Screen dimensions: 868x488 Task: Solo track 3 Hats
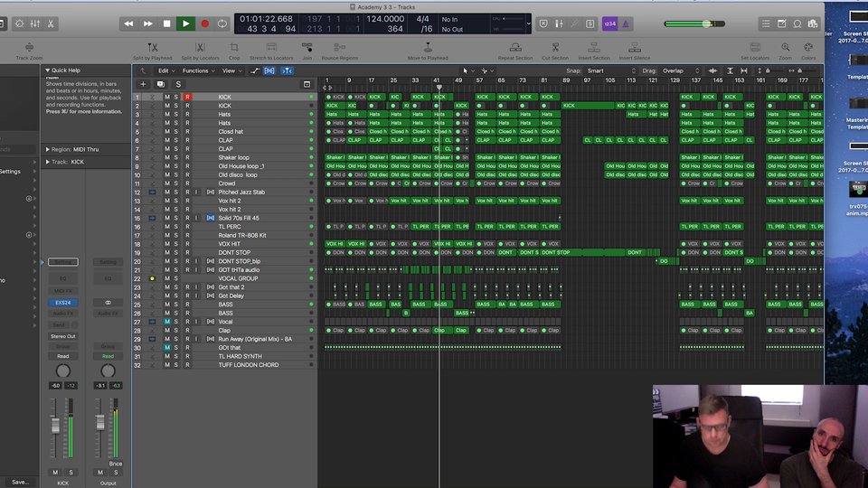[x=176, y=115]
